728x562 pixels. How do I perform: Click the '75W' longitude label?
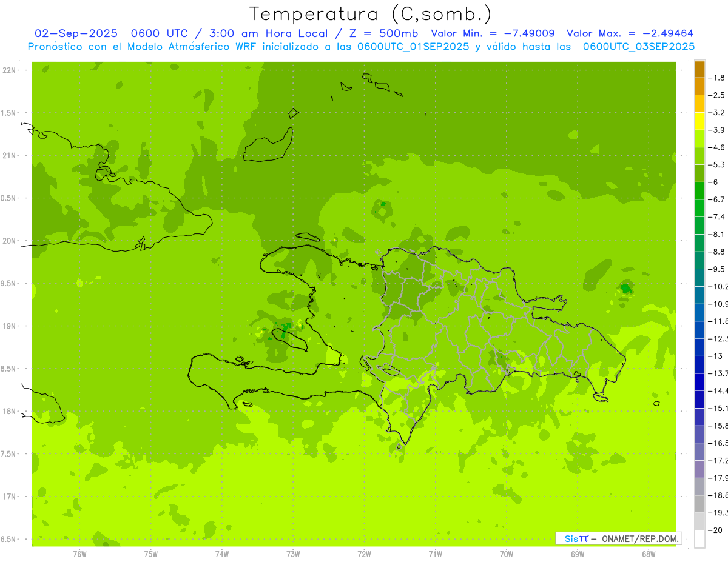[150, 554]
